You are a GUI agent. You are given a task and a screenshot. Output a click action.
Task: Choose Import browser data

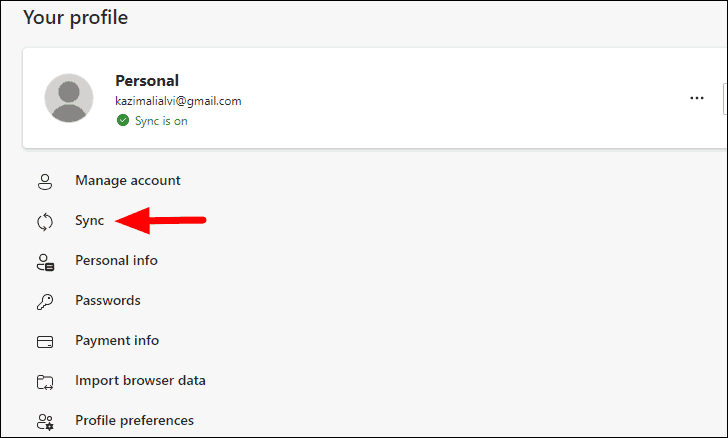click(x=140, y=380)
